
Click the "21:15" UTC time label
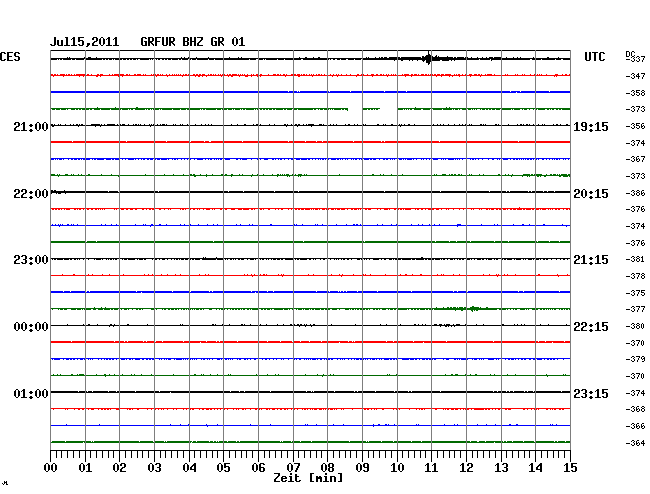coord(591,260)
